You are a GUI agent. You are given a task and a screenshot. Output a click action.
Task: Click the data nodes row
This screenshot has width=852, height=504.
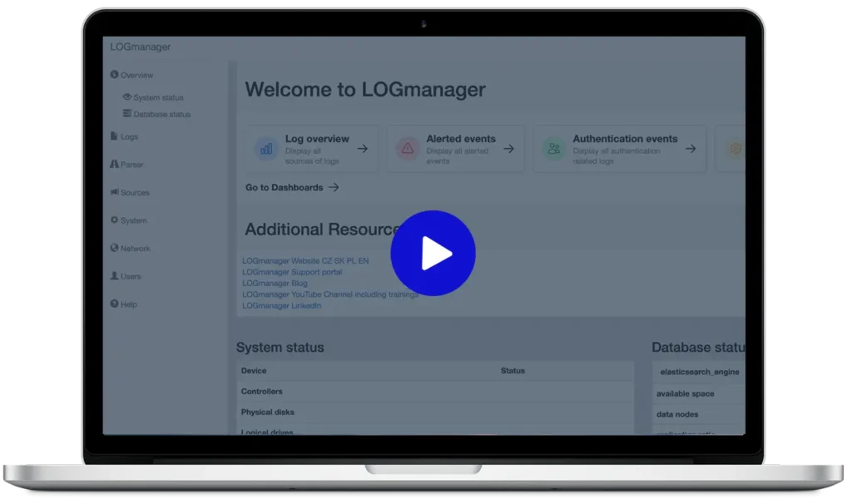699,414
